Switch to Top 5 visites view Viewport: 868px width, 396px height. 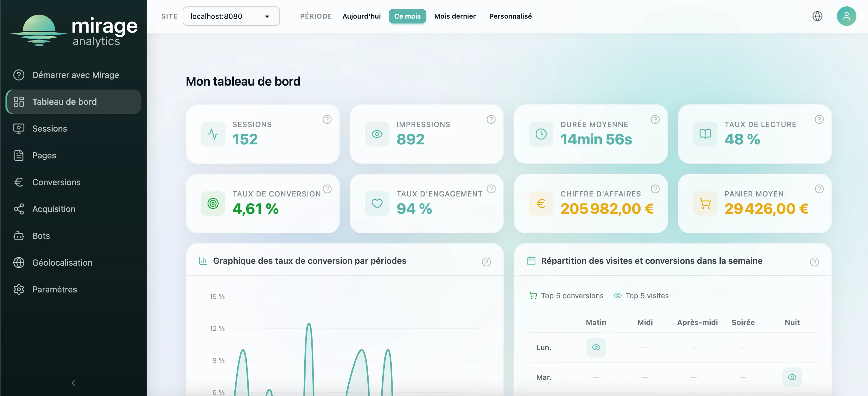[x=647, y=295]
